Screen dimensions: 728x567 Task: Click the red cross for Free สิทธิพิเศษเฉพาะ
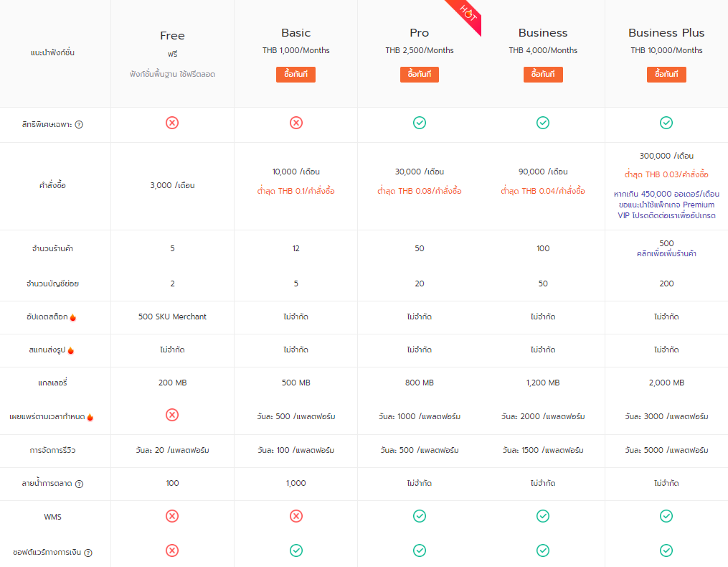(172, 123)
